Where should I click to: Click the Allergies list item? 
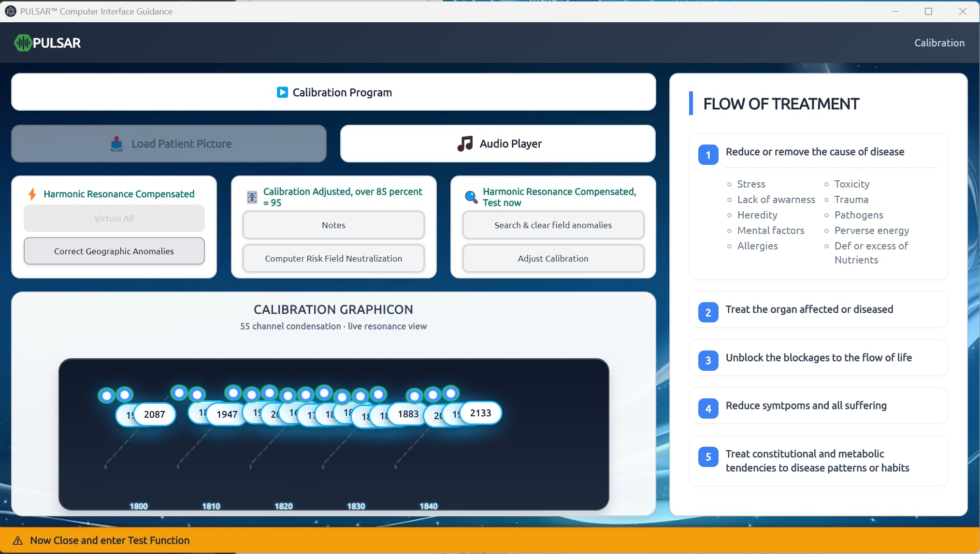point(757,246)
